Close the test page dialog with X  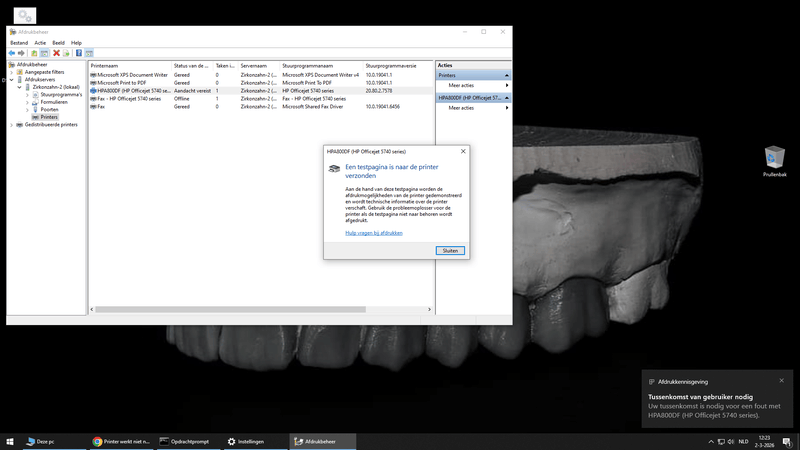tap(463, 152)
